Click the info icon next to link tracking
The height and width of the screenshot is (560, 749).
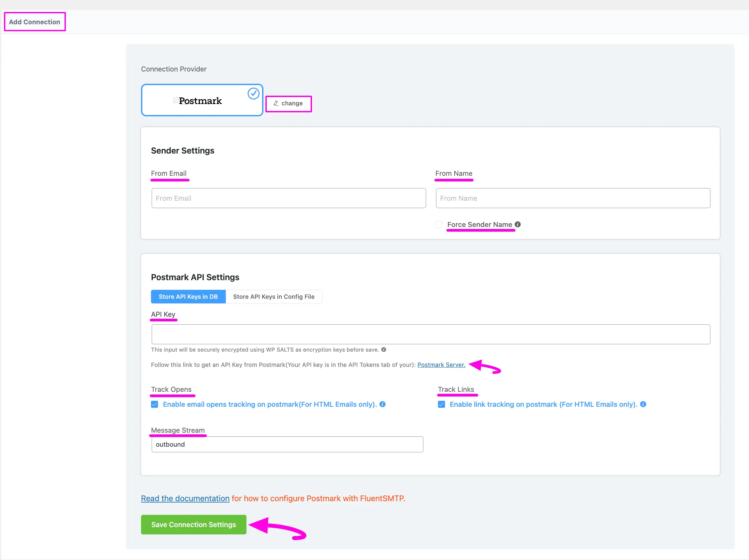643,404
